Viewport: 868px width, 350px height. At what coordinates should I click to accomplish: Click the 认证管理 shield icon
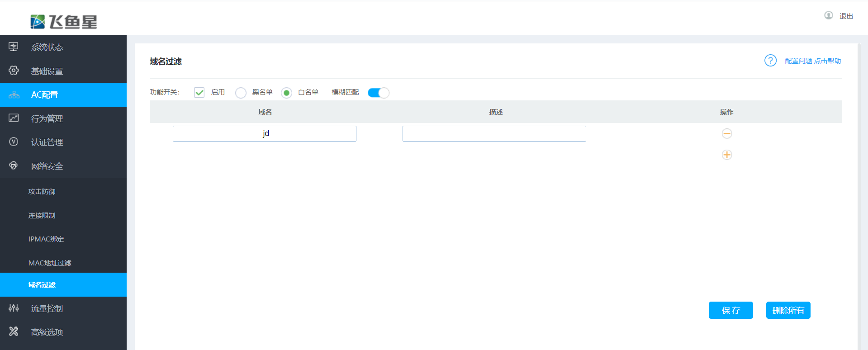(x=14, y=142)
